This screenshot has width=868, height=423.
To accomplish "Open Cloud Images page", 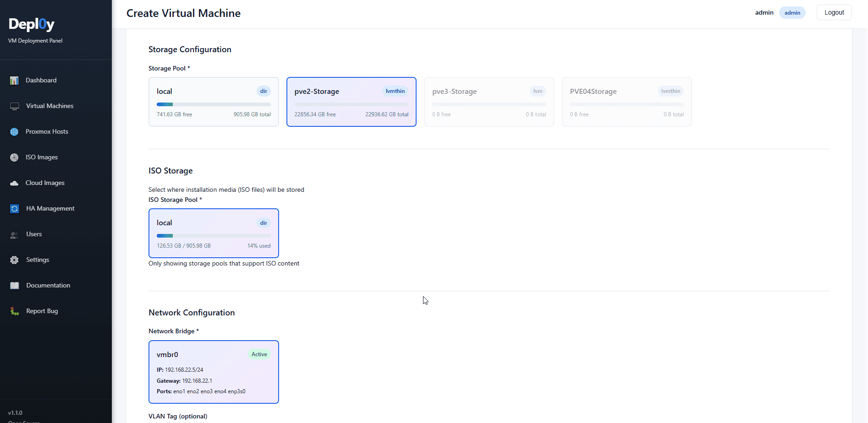I will (45, 183).
